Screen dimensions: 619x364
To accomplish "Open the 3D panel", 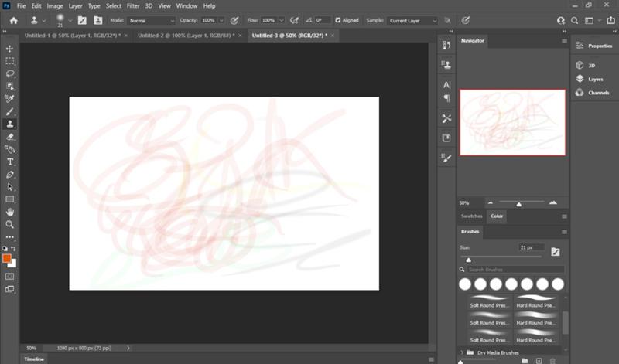I will point(586,65).
